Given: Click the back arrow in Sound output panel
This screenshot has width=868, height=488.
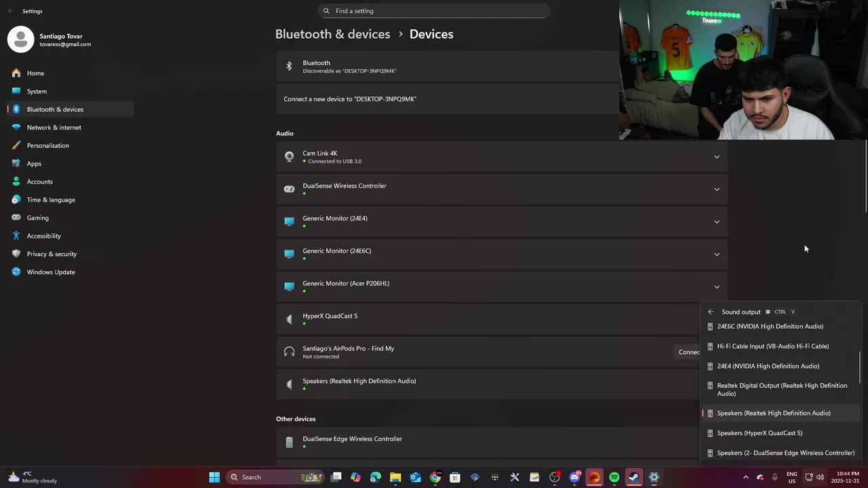Looking at the screenshot, I should point(711,312).
